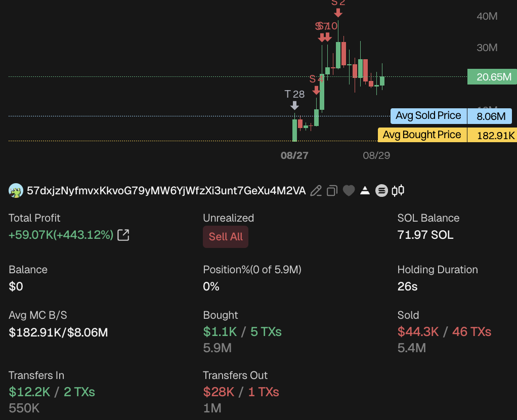517x420 pixels.
Task: Click the Unrealized label
Action: pyautogui.click(x=229, y=218)
